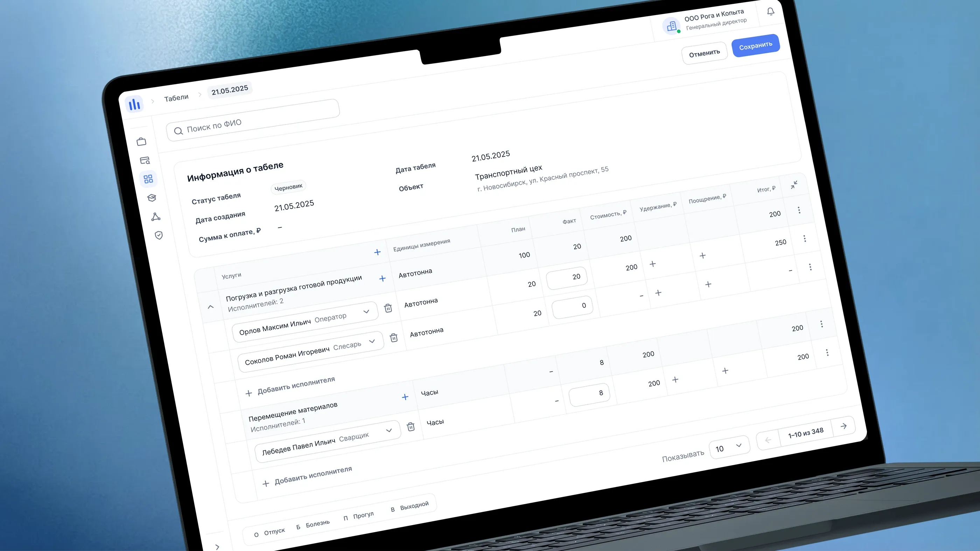Open the payment search sidebar icon

145,161
